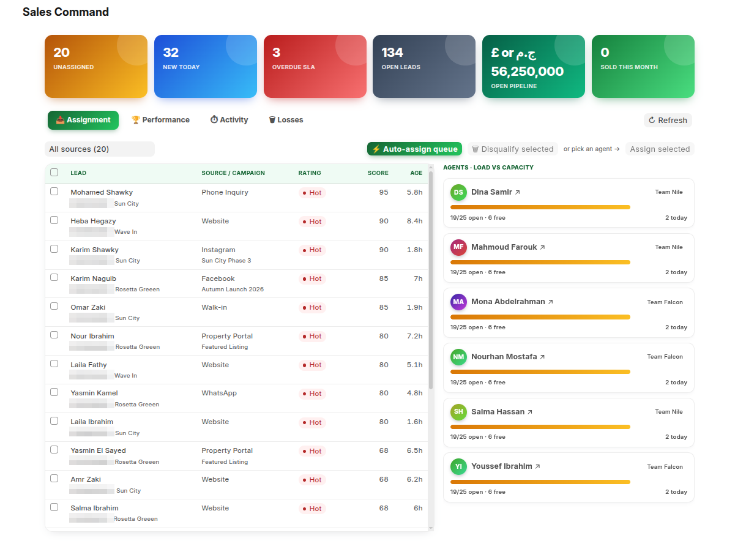The image size is (735, 560).
Task: Click lead name "Heba Hegazy"
Action: coord(93,221)
